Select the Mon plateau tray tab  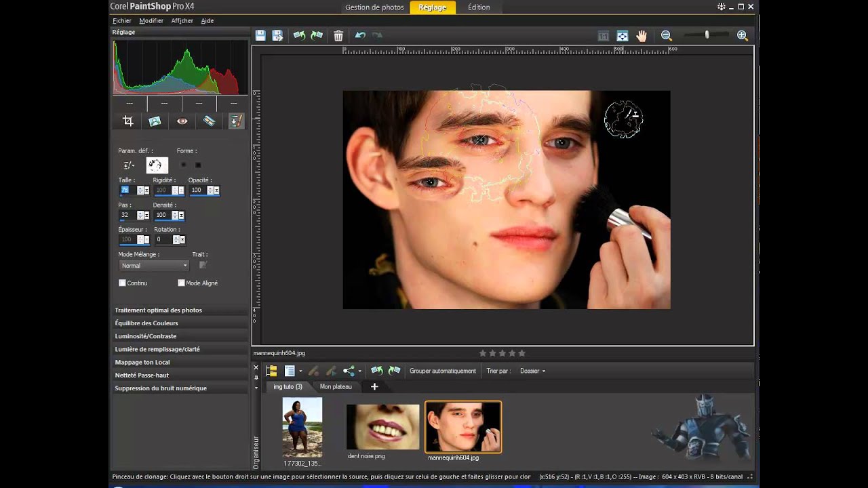(336, 386)
